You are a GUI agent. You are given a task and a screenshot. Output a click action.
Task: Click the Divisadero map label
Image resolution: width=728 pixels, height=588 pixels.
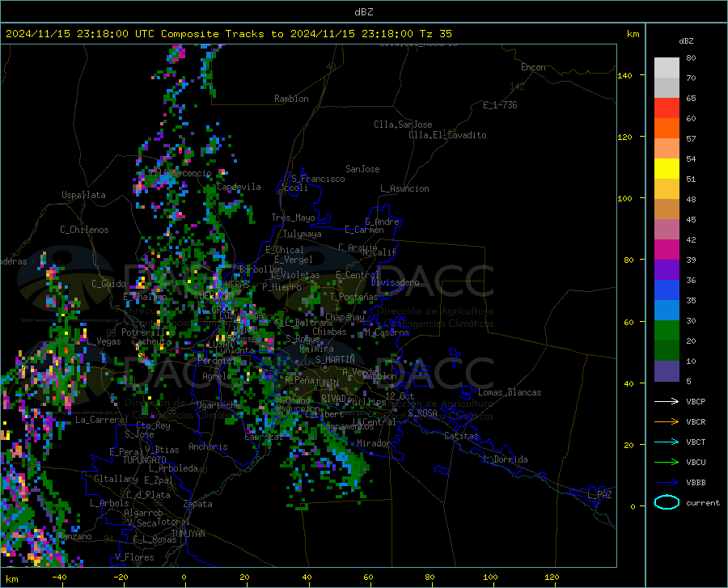coord(395,282)
